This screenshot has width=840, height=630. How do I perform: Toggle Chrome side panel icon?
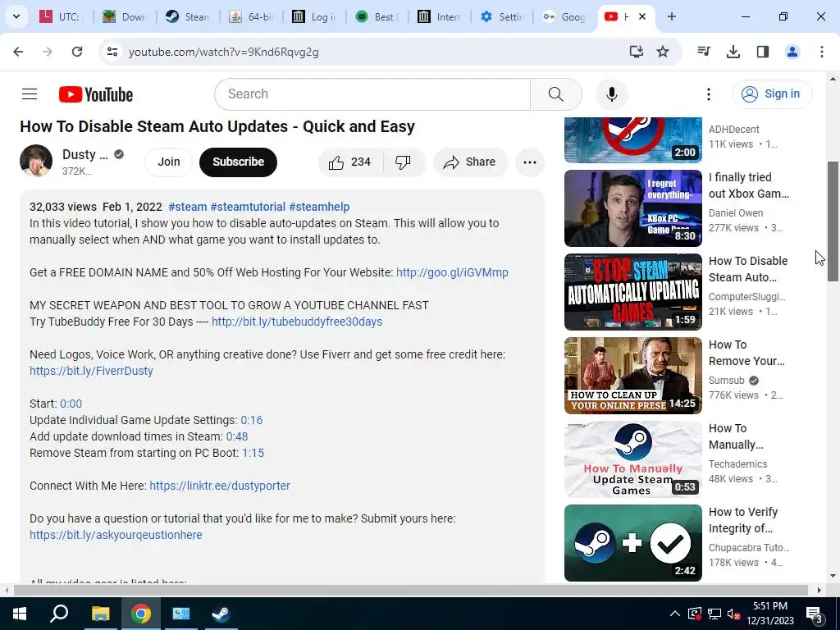762,52
